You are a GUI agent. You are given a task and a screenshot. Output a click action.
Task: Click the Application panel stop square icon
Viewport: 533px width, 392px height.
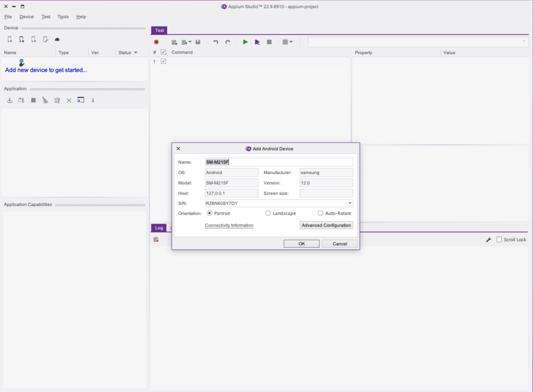point(33,100)
